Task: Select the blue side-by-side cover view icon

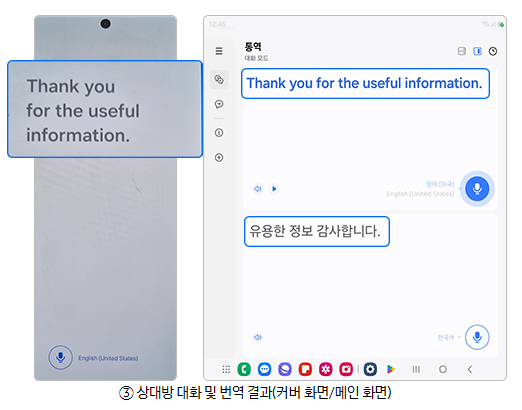Action: (x=477, y=51)
